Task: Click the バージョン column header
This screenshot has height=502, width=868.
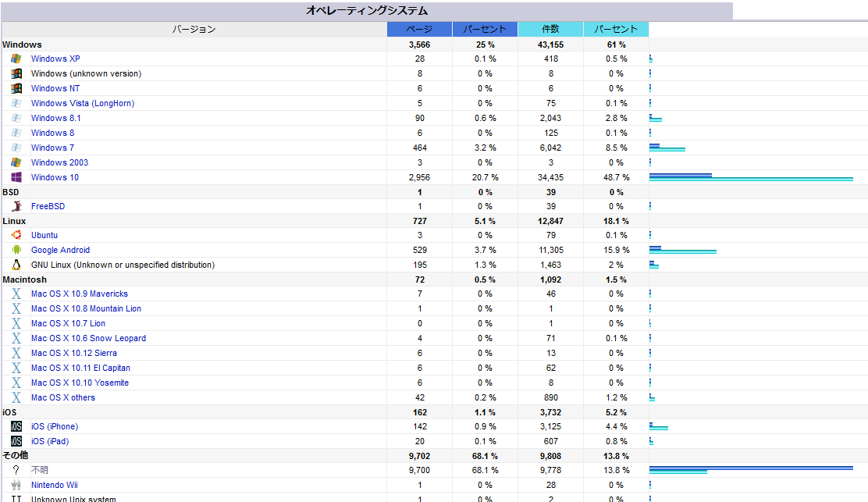Action: (194, 29)
